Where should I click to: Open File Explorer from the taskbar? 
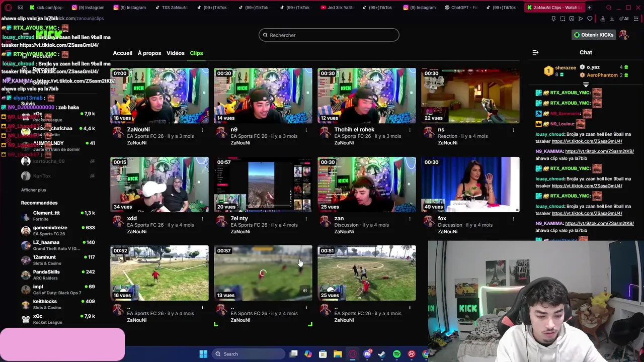[338, 354]
